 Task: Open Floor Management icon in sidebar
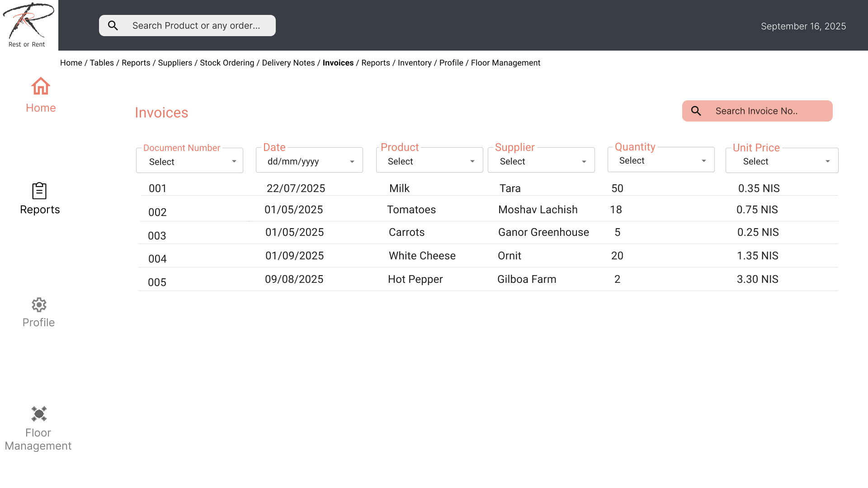(x=39, y=414)
